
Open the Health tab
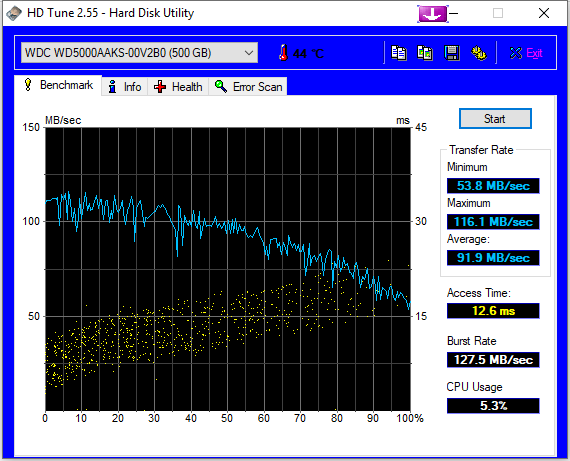(178, 87)
